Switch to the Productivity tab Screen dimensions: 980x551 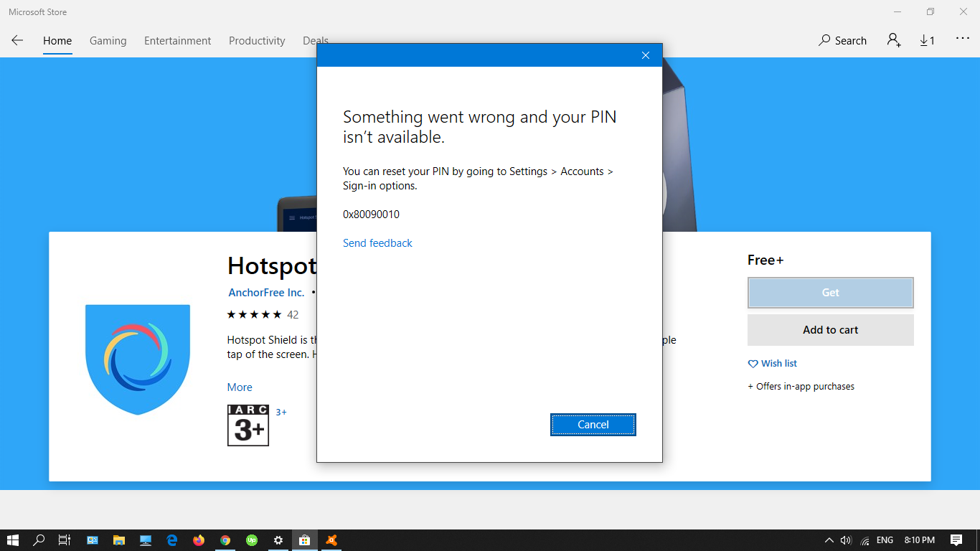[x=257, y=41]
